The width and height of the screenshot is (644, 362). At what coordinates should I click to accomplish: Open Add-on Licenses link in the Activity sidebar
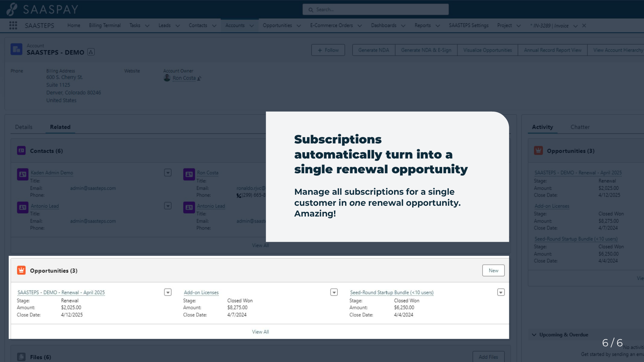(x=552, y=206)
